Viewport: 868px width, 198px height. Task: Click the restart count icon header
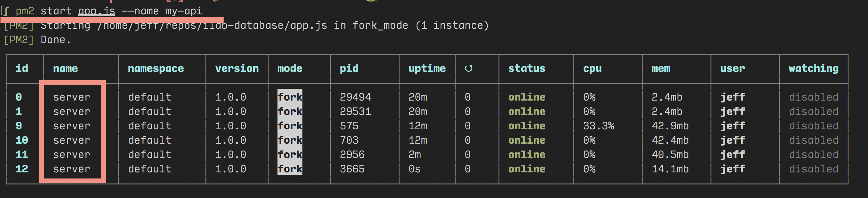pos(468,68)
